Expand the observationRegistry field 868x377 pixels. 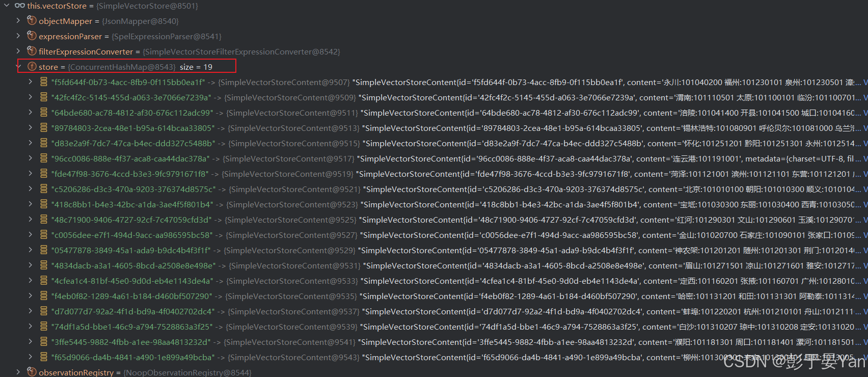pos(18,372)
